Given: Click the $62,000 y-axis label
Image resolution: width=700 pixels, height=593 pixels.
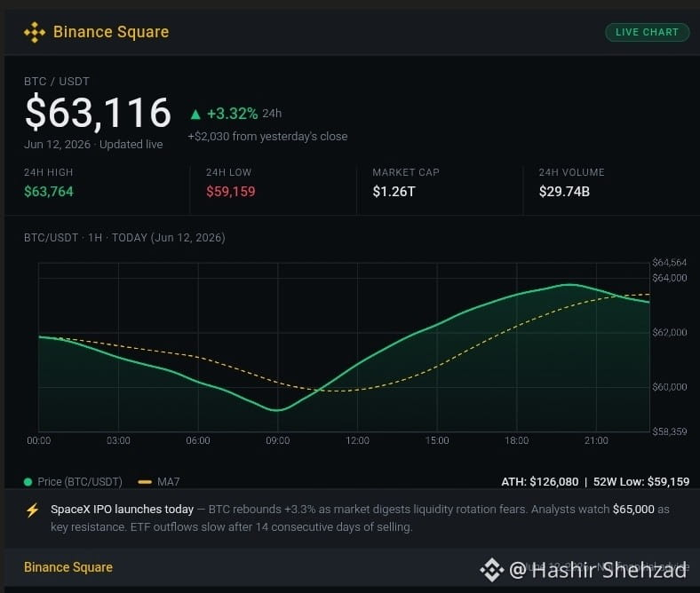Looking at the screenshot, I should coord(669,332).
